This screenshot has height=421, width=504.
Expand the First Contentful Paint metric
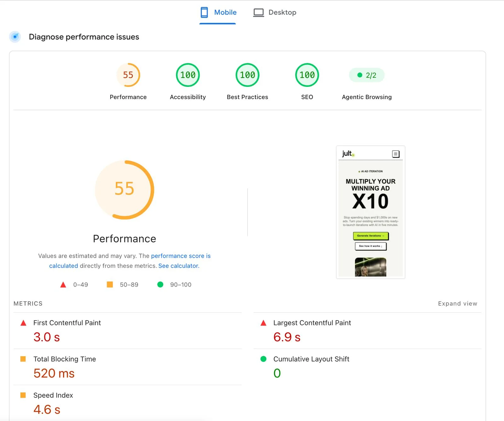tap(128, 331)
